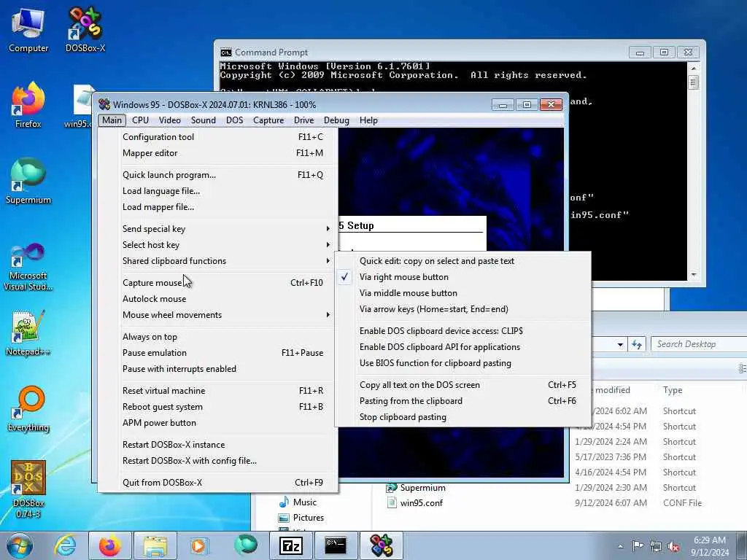Select the Notepad++ desktop shortcut
The width and height of the screenshot is (747, 560).
click(x=28, y=332)
